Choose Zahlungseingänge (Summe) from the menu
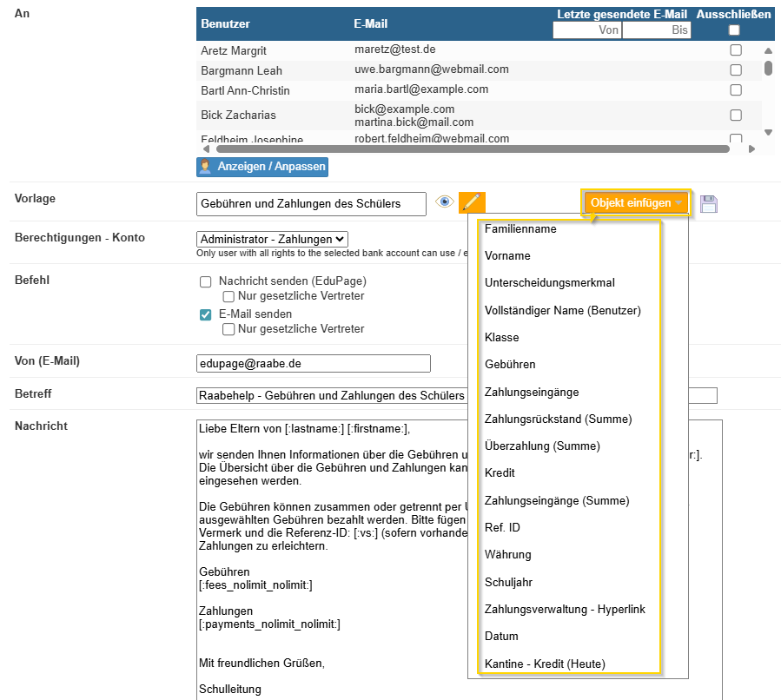The image size is (781, 700). (x=557, y=501)
